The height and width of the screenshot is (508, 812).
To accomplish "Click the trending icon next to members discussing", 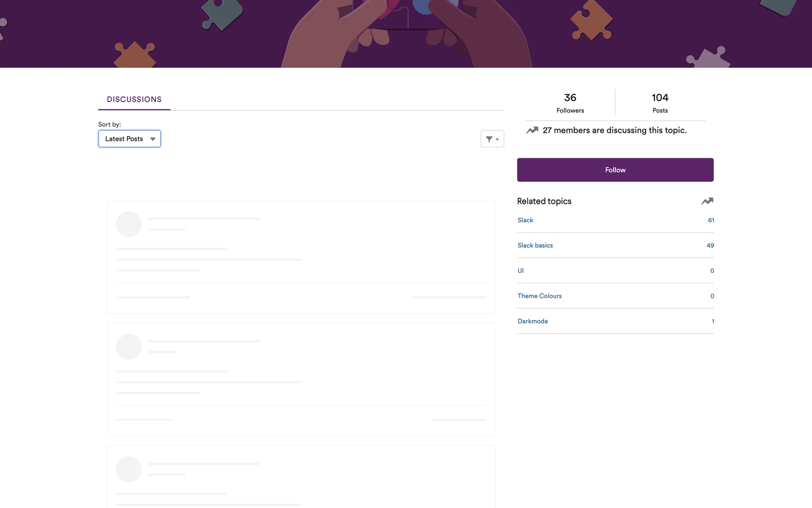I will [532, 130].
